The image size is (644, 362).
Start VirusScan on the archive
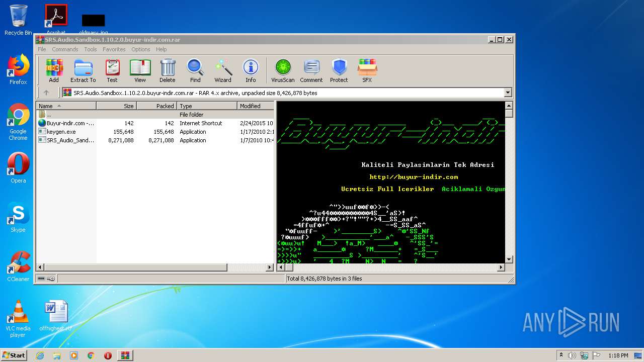[283, 70]
